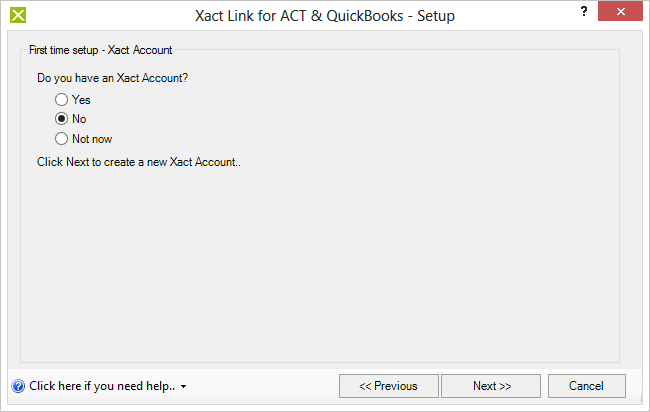
Task: Go back with the << Previous button
Action: pos(388,386)
